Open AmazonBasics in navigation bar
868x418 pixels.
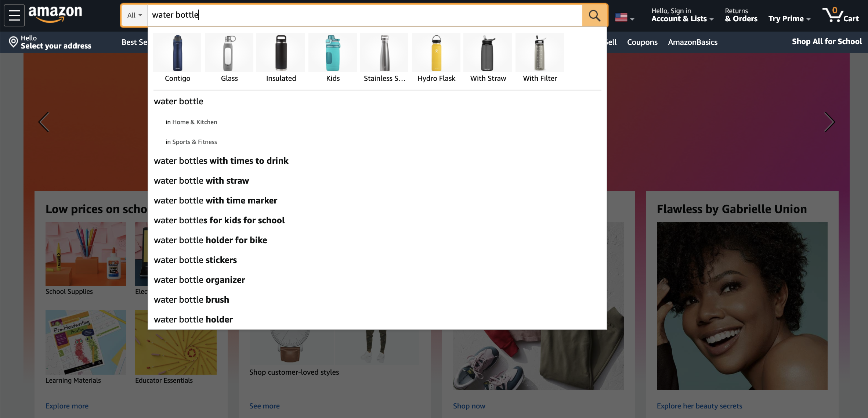(692, 42)
